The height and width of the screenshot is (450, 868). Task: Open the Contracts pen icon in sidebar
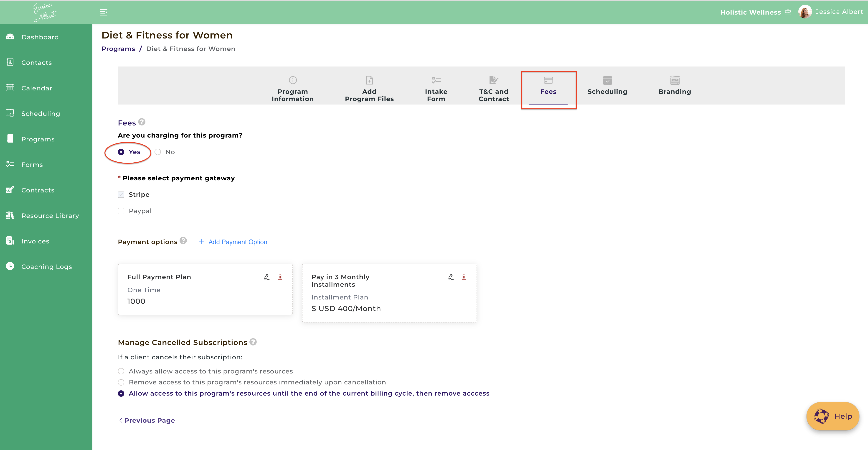click(x=10, y=190)
